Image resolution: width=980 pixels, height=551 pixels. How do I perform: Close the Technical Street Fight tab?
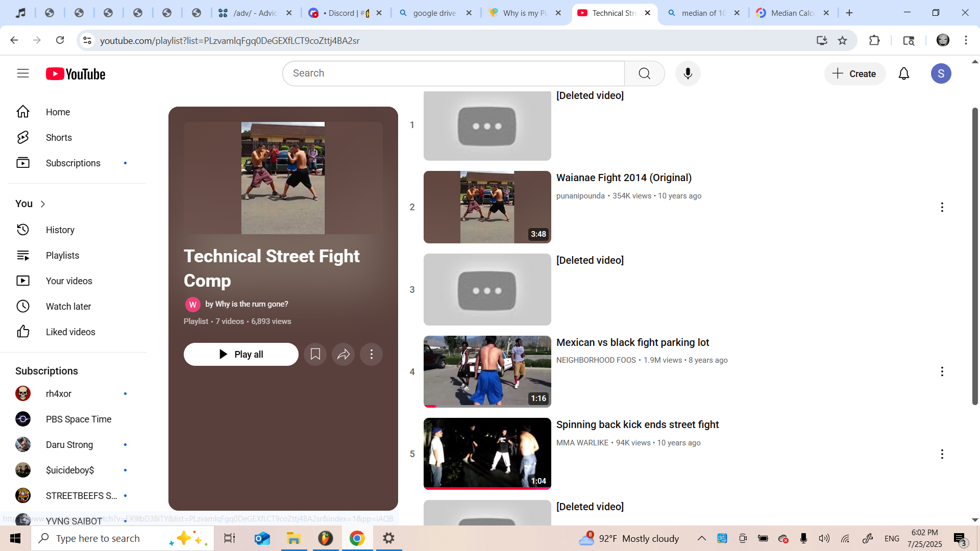(x=648, y=13)
